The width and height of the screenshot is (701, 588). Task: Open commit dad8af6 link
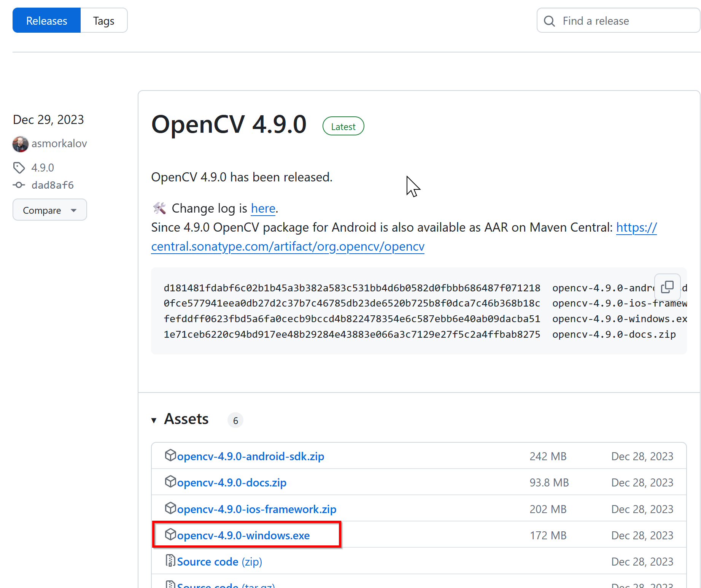tap(52, 185)
